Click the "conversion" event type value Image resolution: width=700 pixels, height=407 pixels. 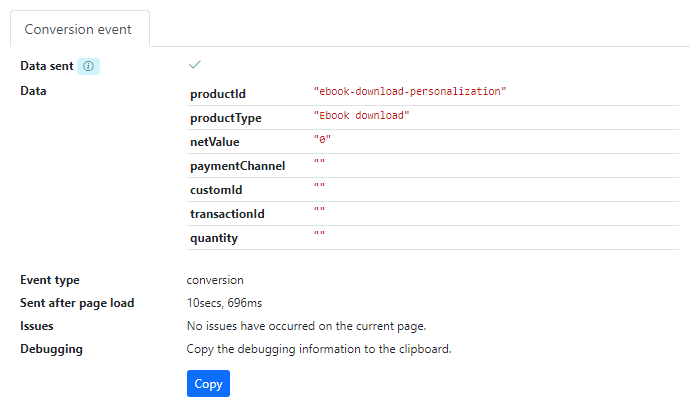click(x=215, y=280)
